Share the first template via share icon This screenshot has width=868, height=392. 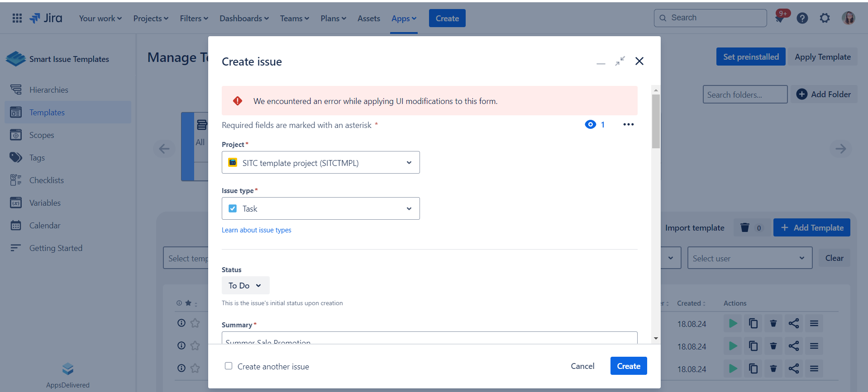tap(794, 323)
